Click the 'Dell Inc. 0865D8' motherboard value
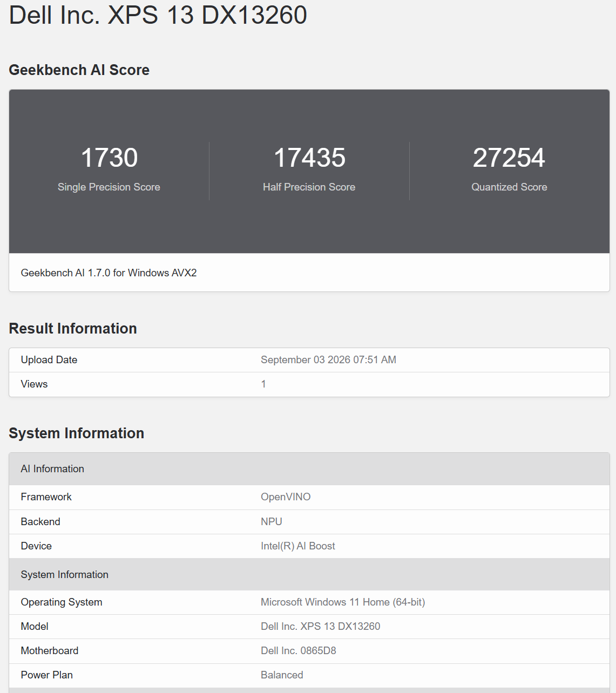This screenshot has height=693, width=616. tap(299, 651)
